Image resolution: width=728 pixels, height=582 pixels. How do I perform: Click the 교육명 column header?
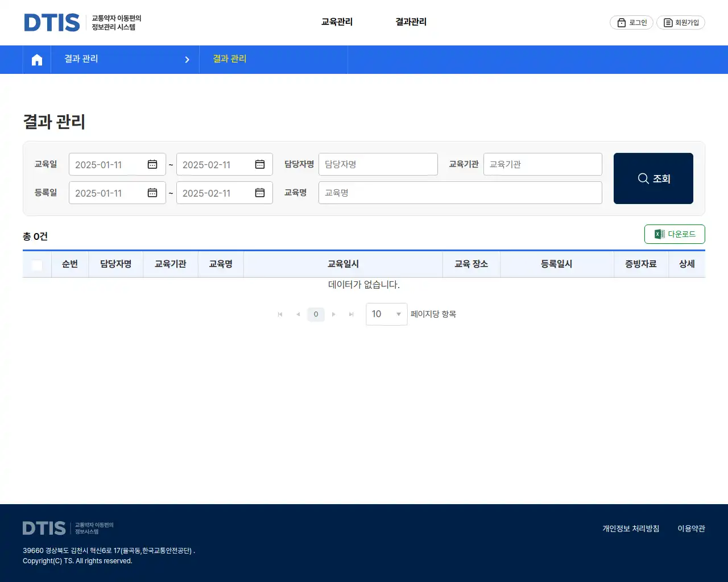click(x=221, y=264)
